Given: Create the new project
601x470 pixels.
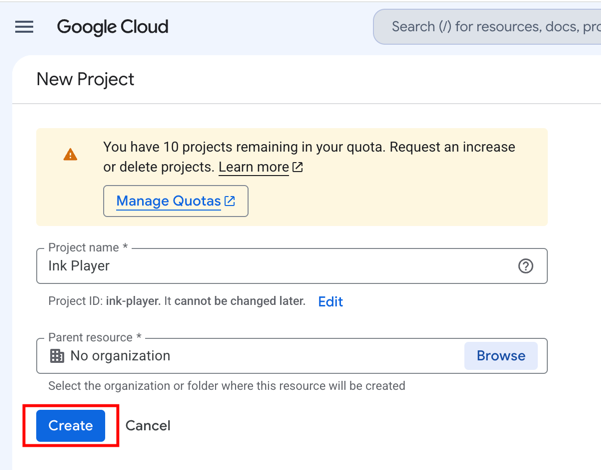Looking at the screenshot, I should 71,426.
